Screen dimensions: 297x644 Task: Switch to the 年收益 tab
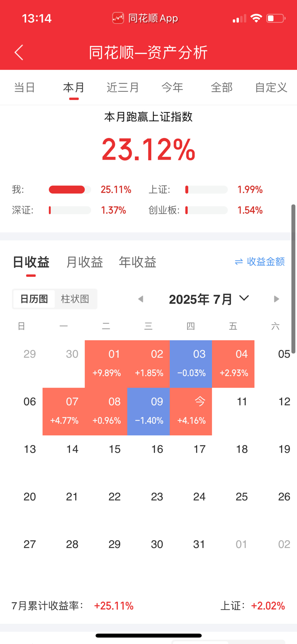[x=138, y=262]
